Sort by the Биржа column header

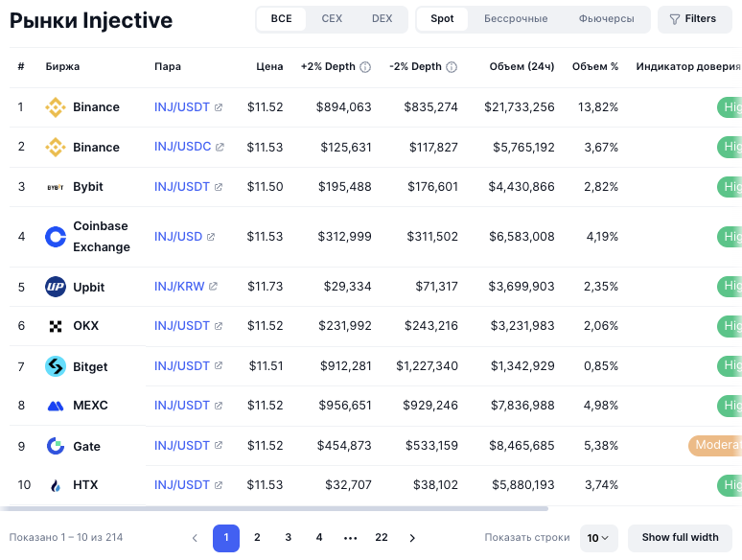[x=62, y=67]
